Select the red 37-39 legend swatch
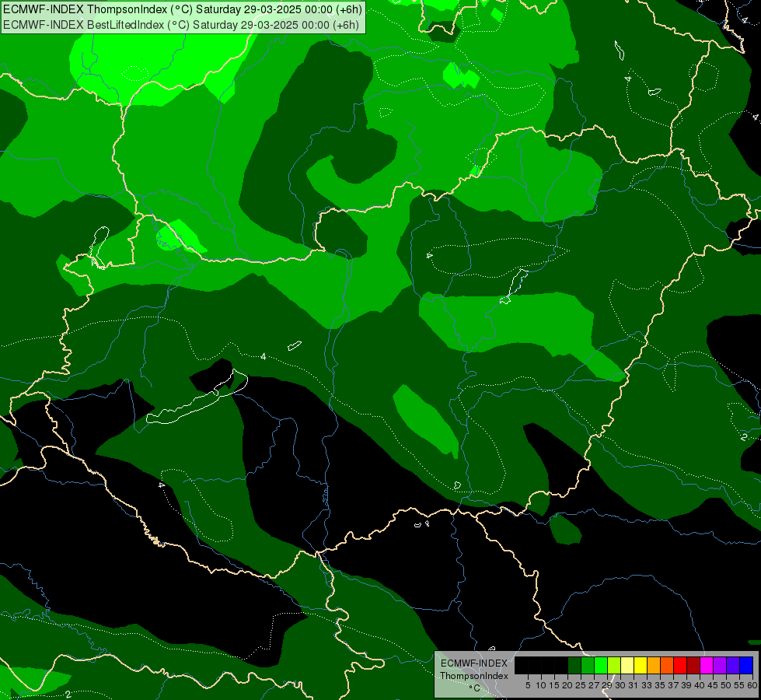761x700 pixels. [x=680, y=665]
